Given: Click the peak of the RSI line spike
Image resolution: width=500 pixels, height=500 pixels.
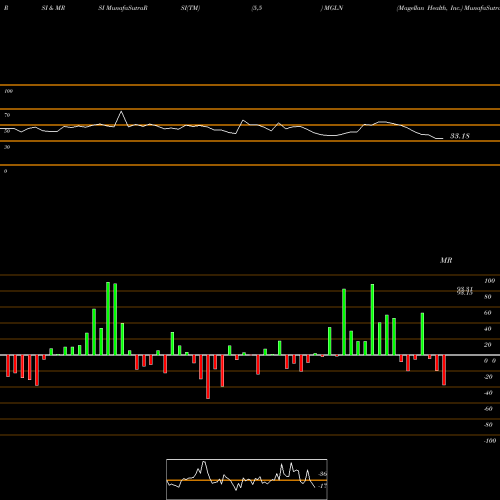Looking at the screenshot, I should (121, 111).
